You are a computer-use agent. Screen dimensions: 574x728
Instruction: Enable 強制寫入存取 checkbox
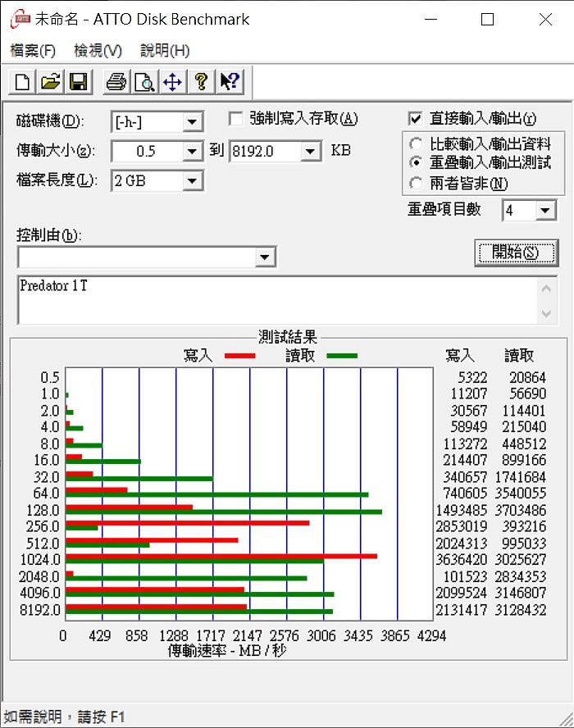click(x=236, y=119)
